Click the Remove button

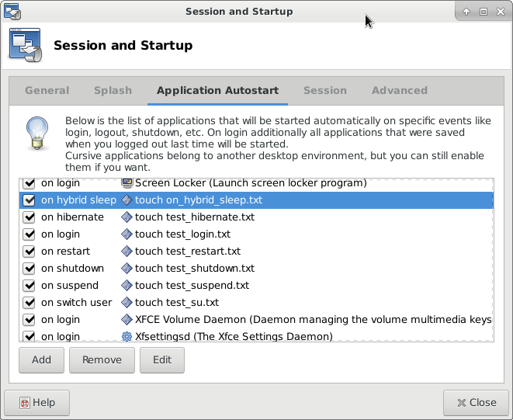(x=102, y=360)
